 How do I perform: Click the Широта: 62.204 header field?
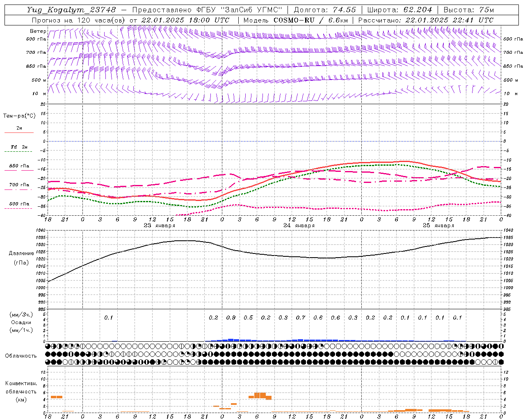tap(399, 10)
